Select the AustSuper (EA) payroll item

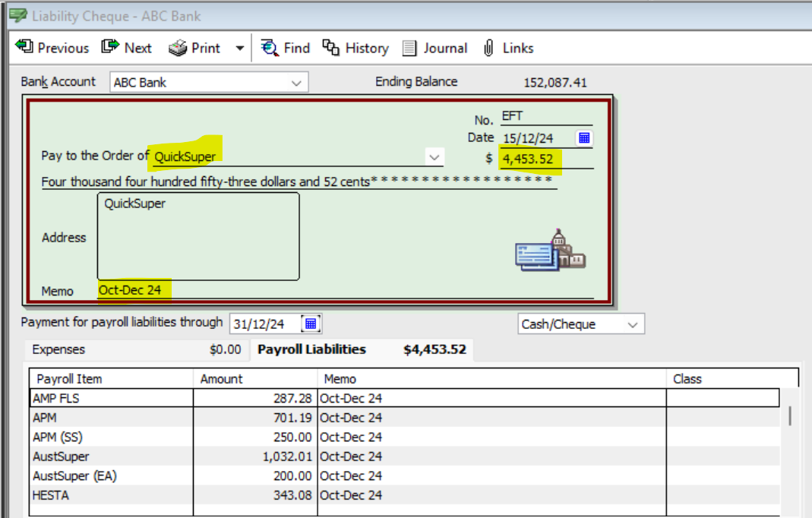click(112, 476)
